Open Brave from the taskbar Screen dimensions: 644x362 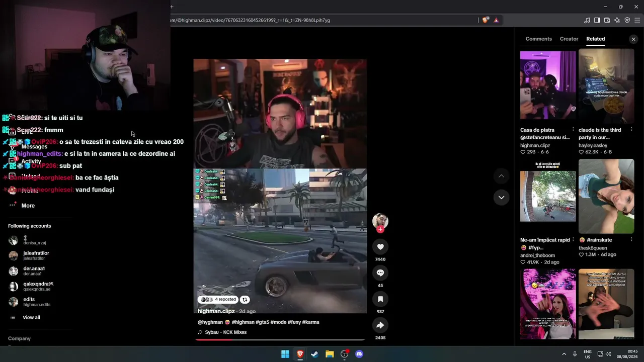click(x=300, y=354)
